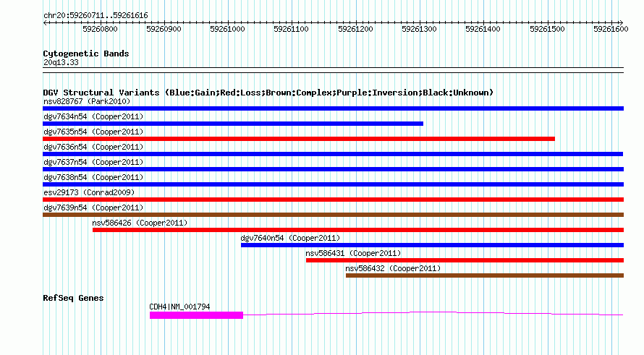Click the ruler's left arrow end
644x355 pixels.
[45, 22]
